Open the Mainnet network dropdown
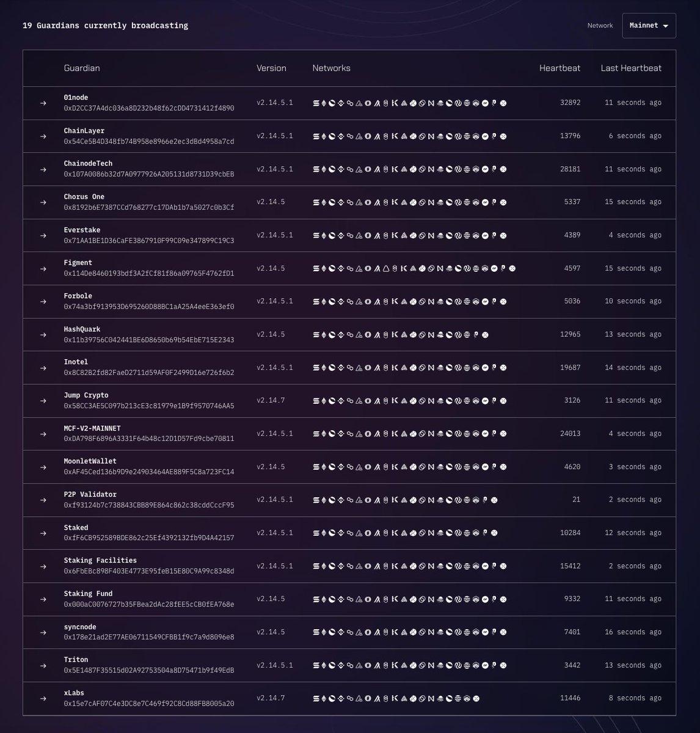700x733 pixels. [649, 26]
